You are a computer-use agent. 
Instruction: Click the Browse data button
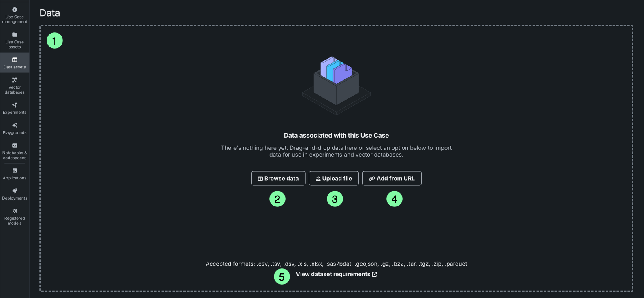pyautogui.click(x=278, y=179)
